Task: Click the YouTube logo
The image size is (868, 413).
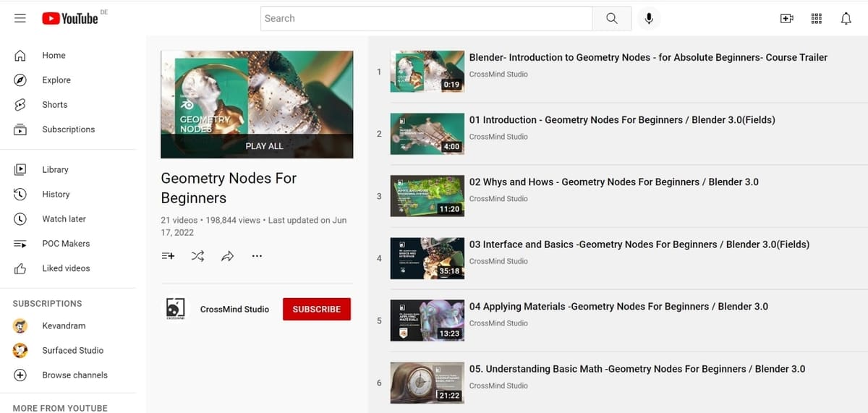Action: point(70,19)
